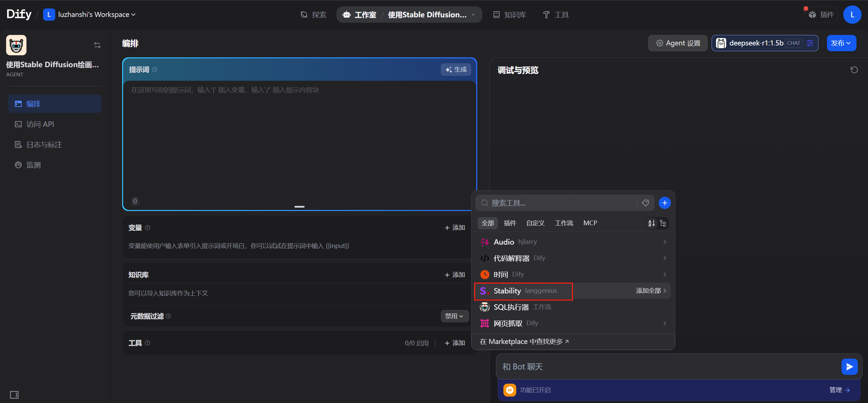Expand the 发布 publish dropdown
Image resolution: width=868 pixels, height=403 pixels.
[x=841, y=43]
